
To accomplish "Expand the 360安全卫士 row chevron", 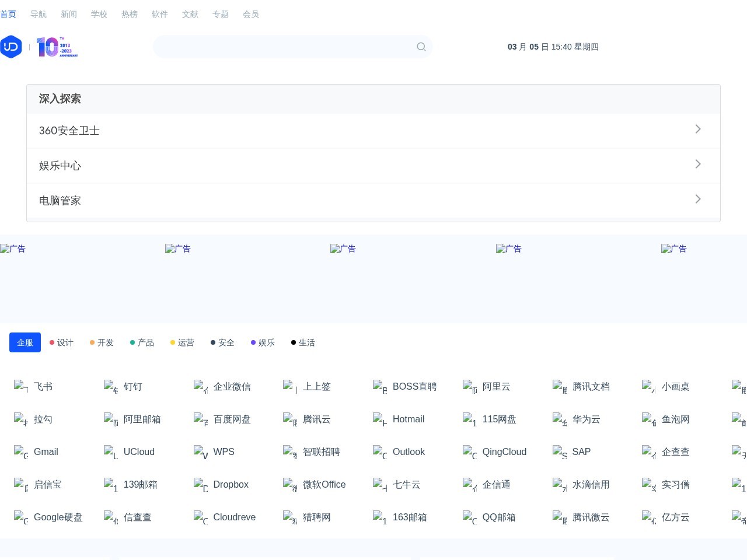I will point(697,129).
